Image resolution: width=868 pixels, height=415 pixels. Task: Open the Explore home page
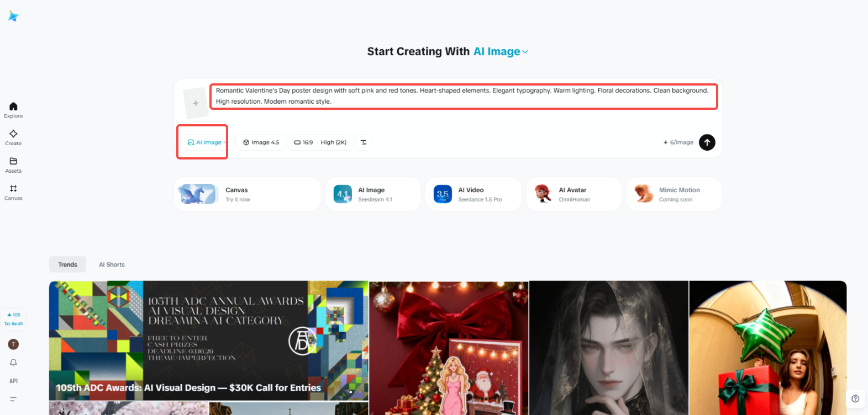[13, 110]
